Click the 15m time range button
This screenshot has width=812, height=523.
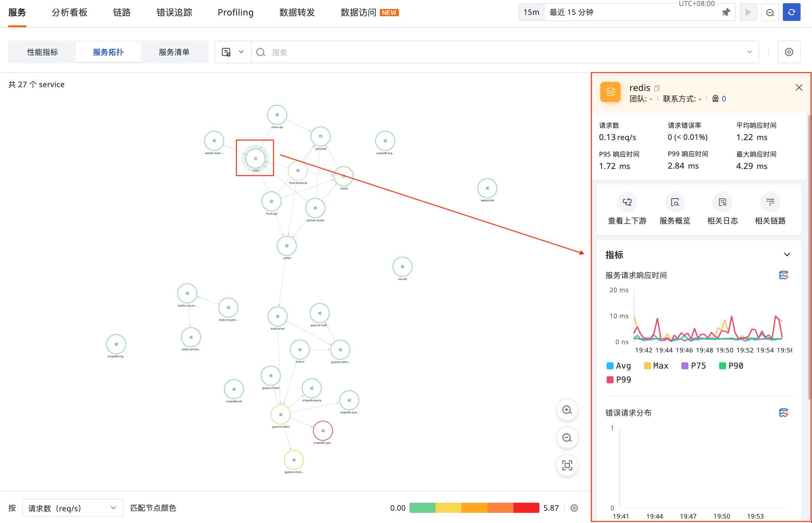tap(531, 12)
